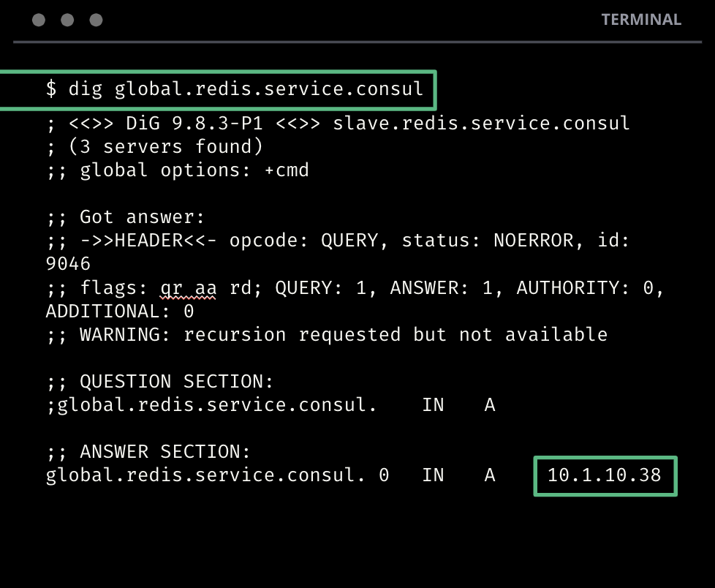
Task: Click the middle gray window dot
Action: click(67, 20)
